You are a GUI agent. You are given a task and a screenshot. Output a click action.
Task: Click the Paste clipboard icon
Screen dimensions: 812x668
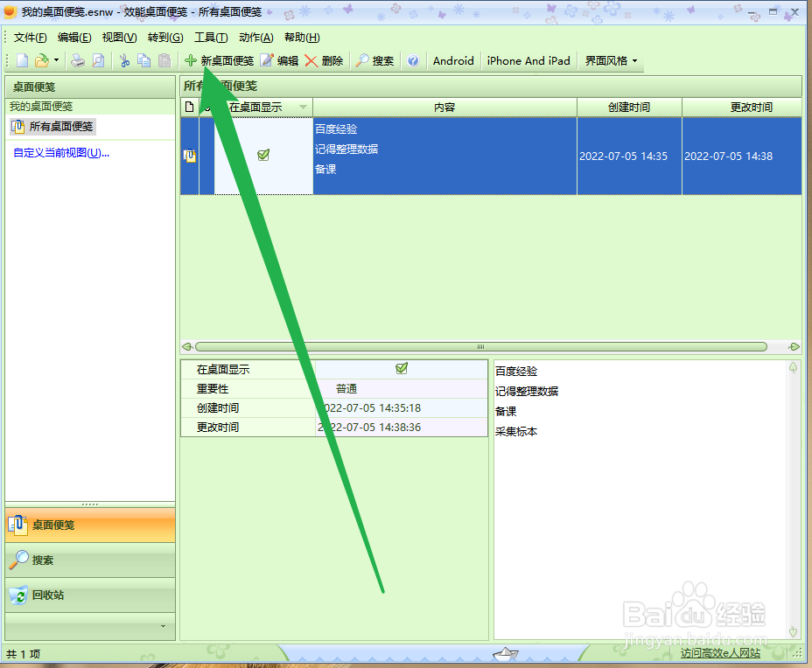[164, 60]
